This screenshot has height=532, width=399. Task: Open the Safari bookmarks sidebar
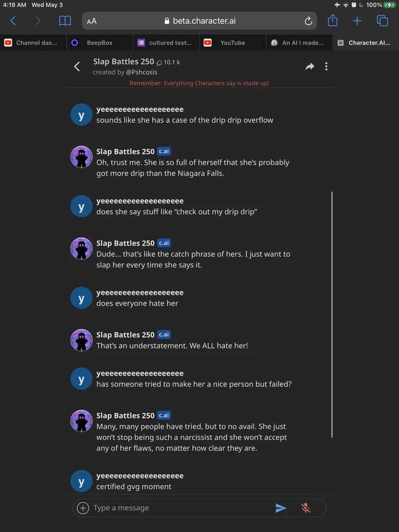(65, 21)
